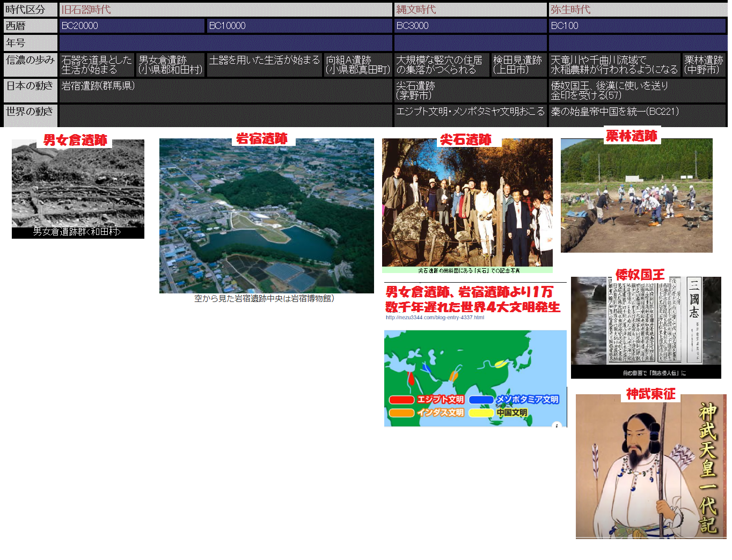Click the red 倭奴国王 caption label
732x560 pixels.
point(640,275)
